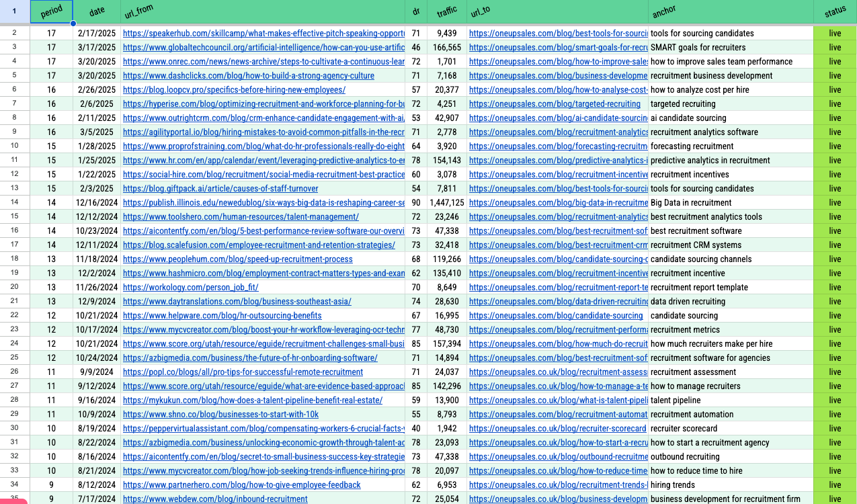The image size is (857, 504).
Task: Select the dr cell with value 90
Action: pyautogui.click(x=416, y=202)
